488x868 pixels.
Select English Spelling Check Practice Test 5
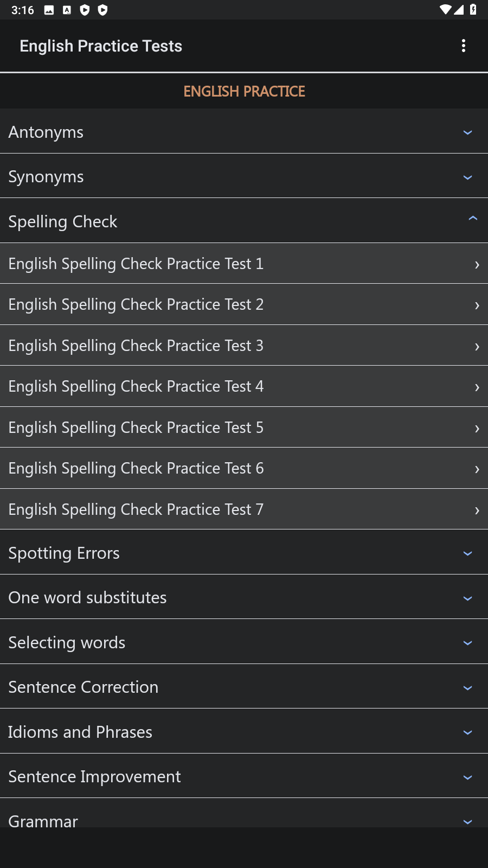[244, 427]
